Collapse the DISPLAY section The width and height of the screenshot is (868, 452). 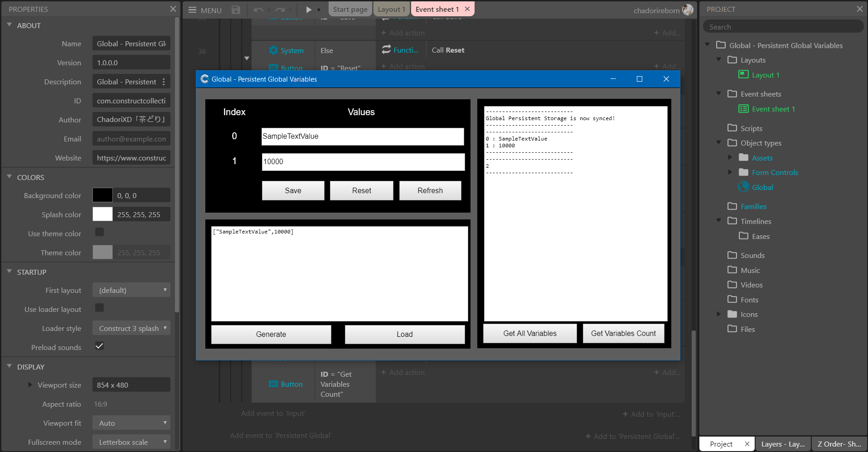[10, 366]
